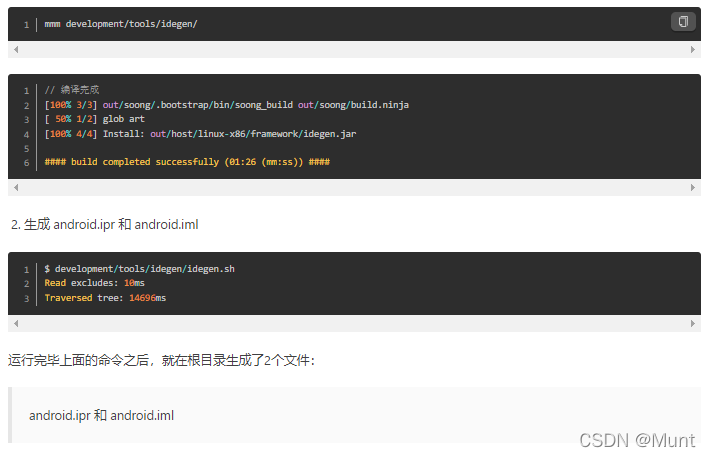Click 'Read excludes: 10ms' line
This screenshot has height=457, width=711.
pyautogui.click(x=94, y=283)
